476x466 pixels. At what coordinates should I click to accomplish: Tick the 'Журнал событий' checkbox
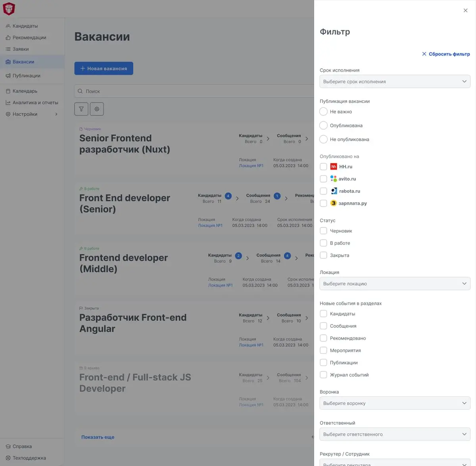(324, 375)
